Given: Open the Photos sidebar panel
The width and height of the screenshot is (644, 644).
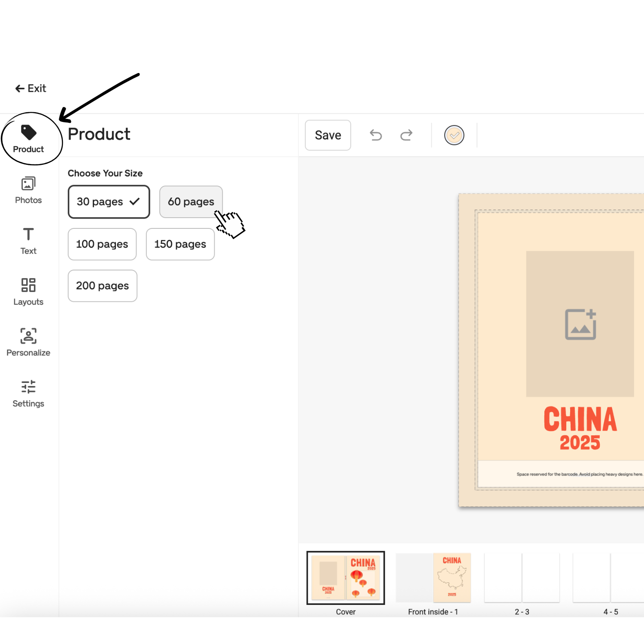Looking at the screenshot, I should click(28, 190).
